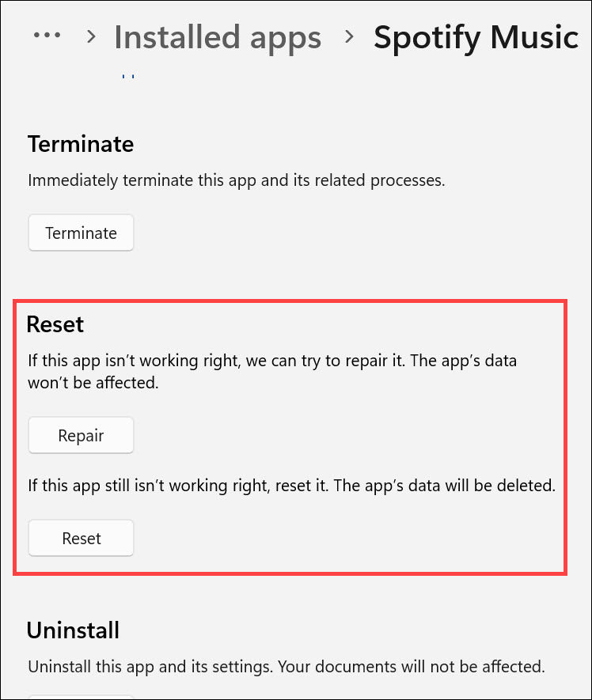Select the Uninstall section heading
Image resolution: width=592 pixels, height=700 pixels.
pos(74,630)
